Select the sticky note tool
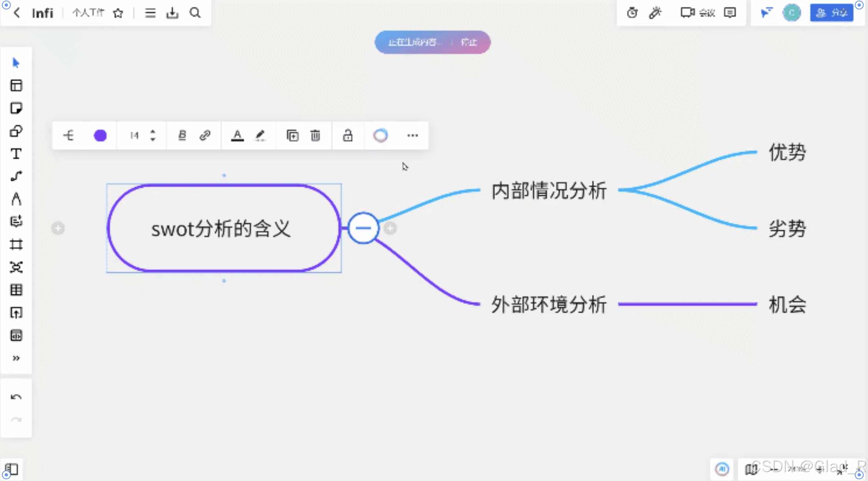 (16, 108)
